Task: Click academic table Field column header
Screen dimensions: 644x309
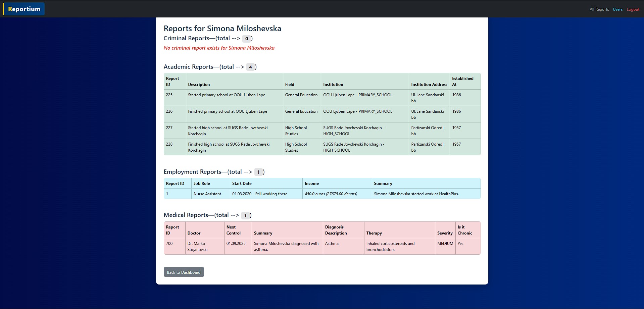Action: pyautogui.click(x=302, y=81)
